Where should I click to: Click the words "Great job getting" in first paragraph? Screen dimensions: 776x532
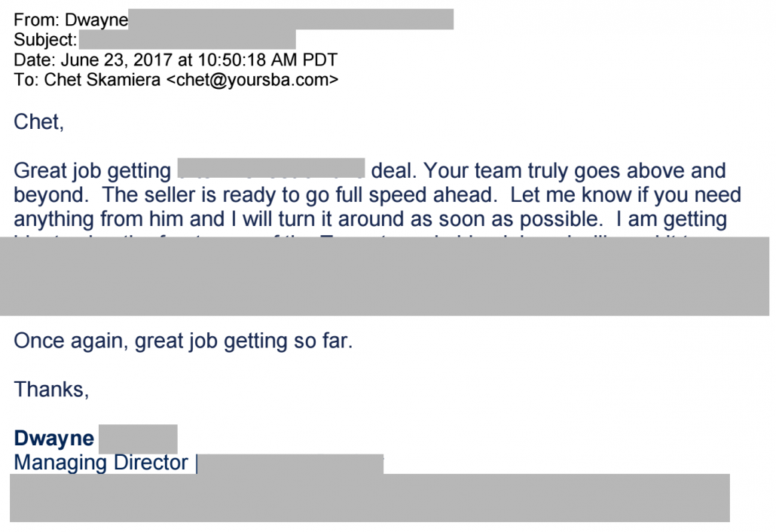click(x=92, y=171)
